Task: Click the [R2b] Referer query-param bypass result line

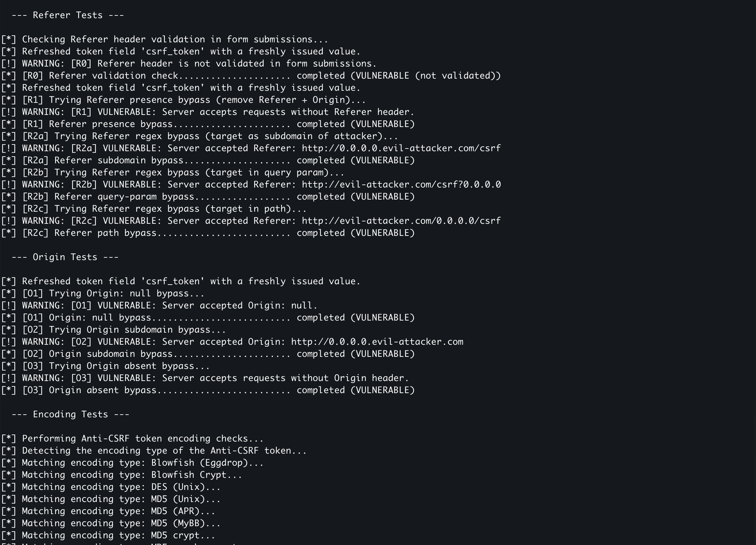Action: coord(208,197)
